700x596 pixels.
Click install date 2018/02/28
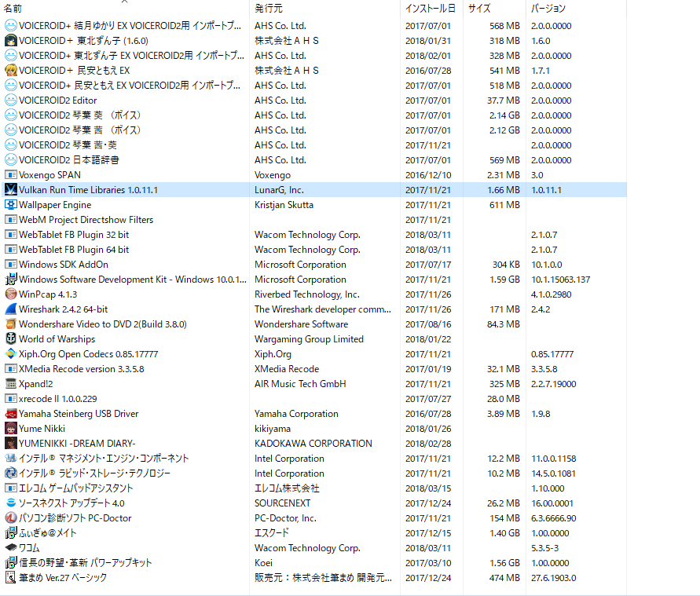(x=428, y=444)
